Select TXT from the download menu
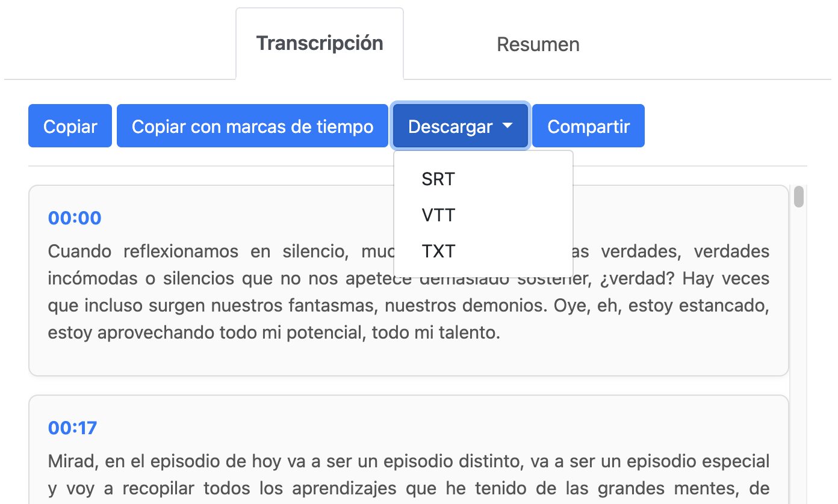This screenshot has height=504, width=838. click(x=483, y=251)
